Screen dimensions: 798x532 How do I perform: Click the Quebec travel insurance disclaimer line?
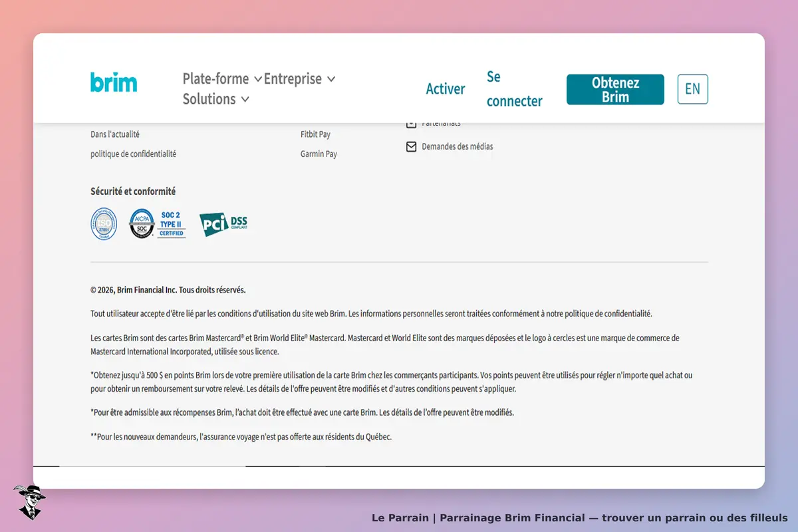pyautogui.click(x=241, y=437)
